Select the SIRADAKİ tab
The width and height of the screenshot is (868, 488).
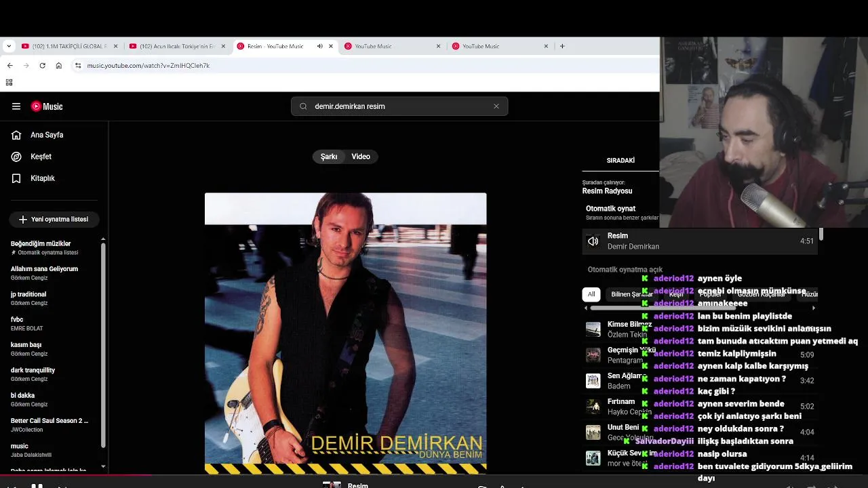tap(620, 161)
